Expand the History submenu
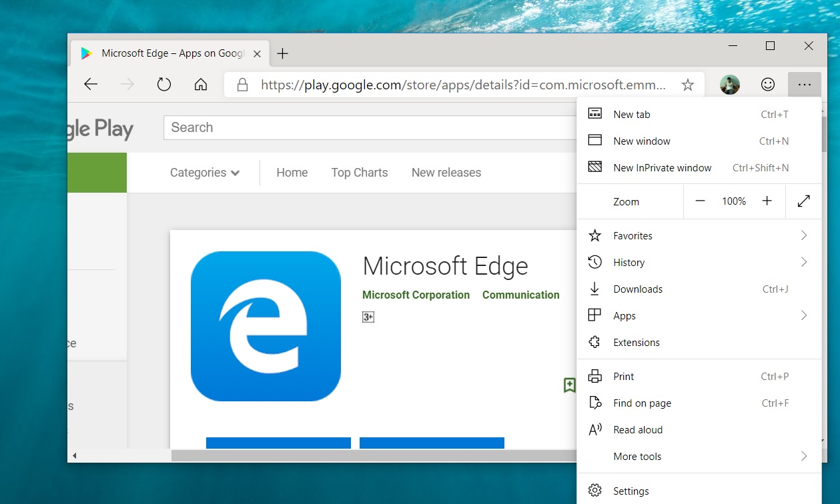 [x=699, y=263]
